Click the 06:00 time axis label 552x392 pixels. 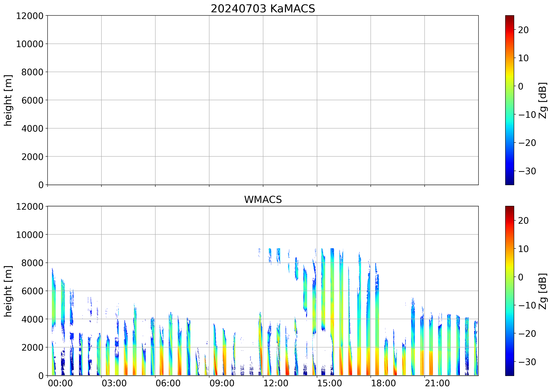[x=168, y=383]
